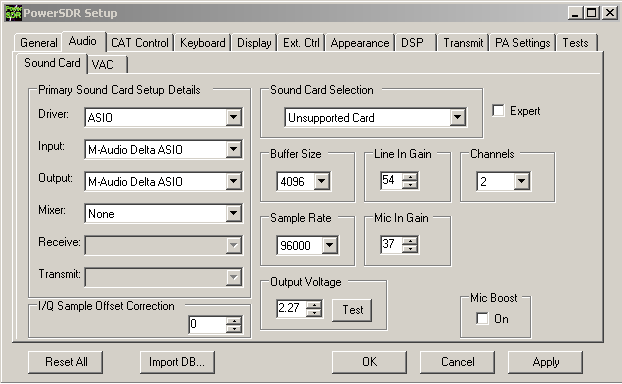
Task: Select the Audio tab
Action: (83, 41)
